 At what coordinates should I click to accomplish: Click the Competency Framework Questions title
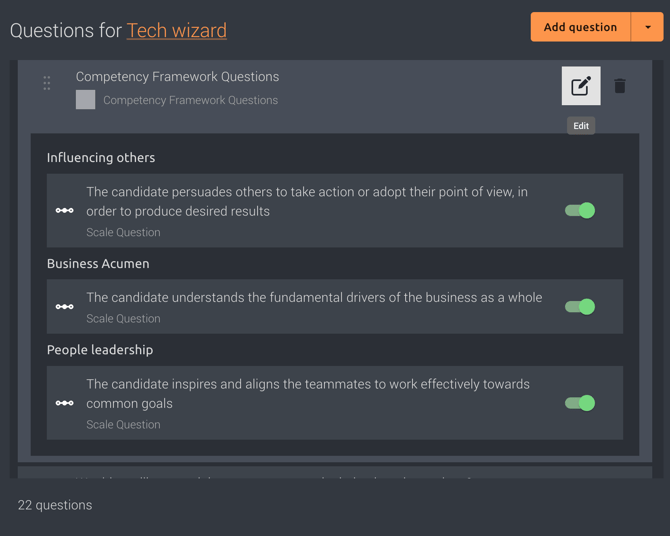tap(177, 77)
